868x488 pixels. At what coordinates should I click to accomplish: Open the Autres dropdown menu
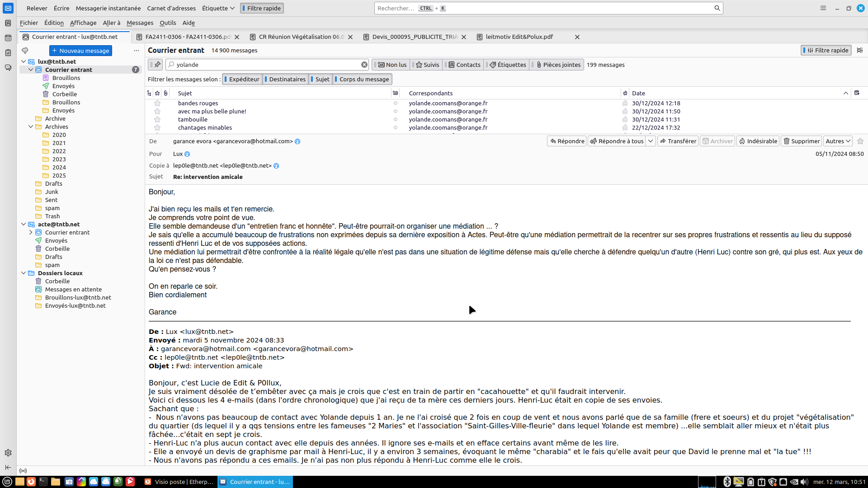point(838,141)
